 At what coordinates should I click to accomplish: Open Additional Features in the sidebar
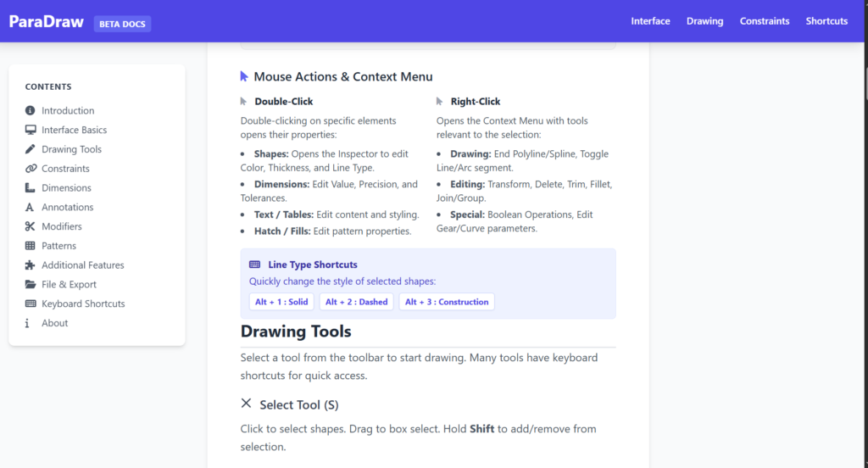(82, 265)
